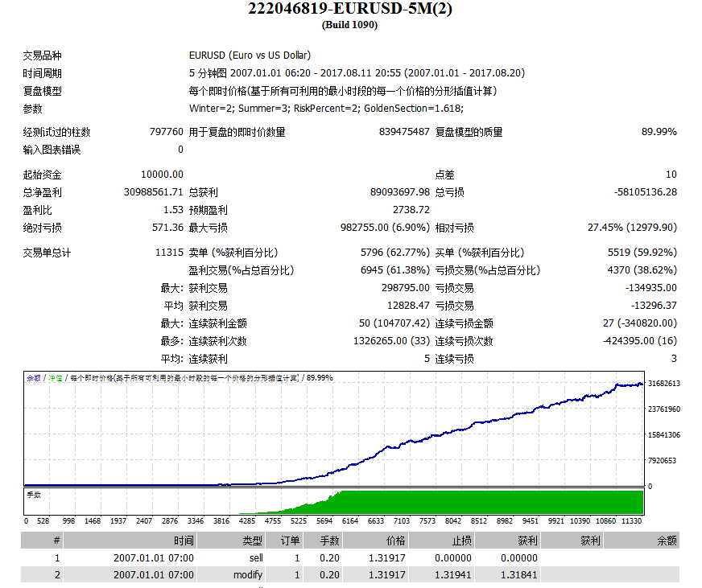
Task: Click the 交易单总计 value 11315
Action: pos(169,253)
